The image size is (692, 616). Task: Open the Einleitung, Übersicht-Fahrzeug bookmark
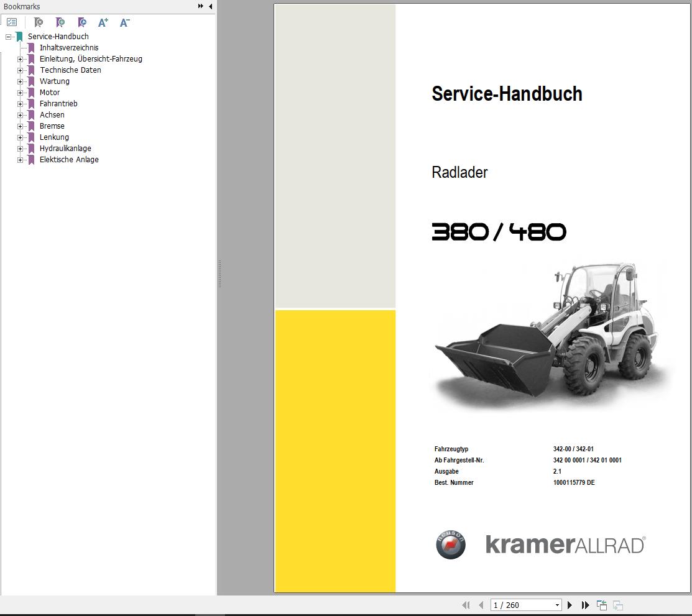91,58
